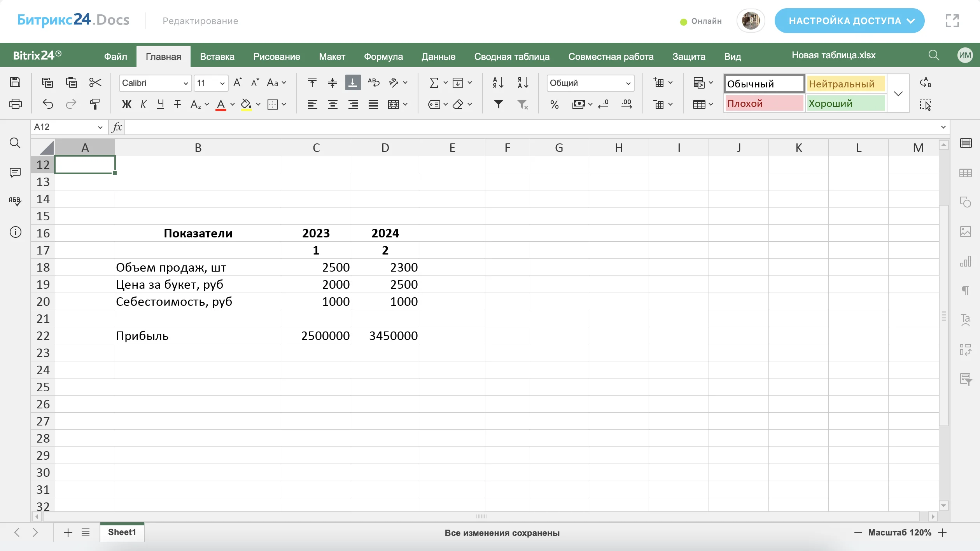
Task: Copy selection with the copy icon
Action: (47, 82)
